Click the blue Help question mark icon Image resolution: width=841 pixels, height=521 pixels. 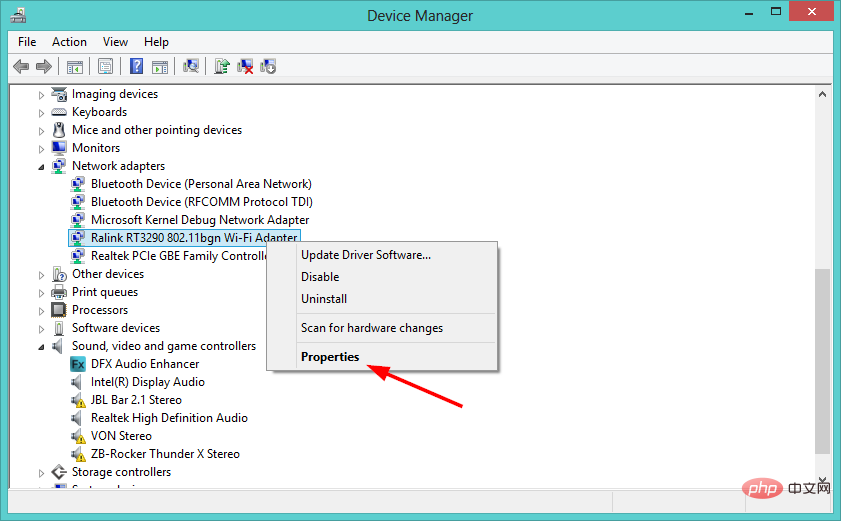(x=137, y=66)
